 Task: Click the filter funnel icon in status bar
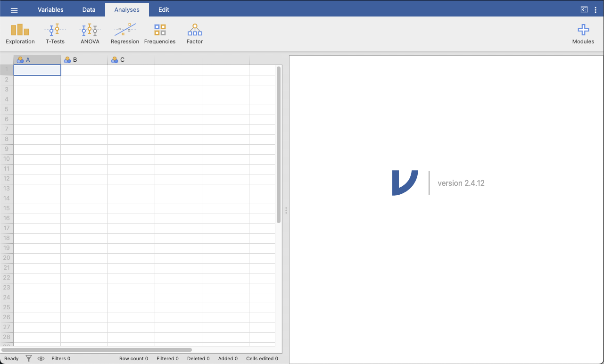pyautogui.click(x=29, y=358)
